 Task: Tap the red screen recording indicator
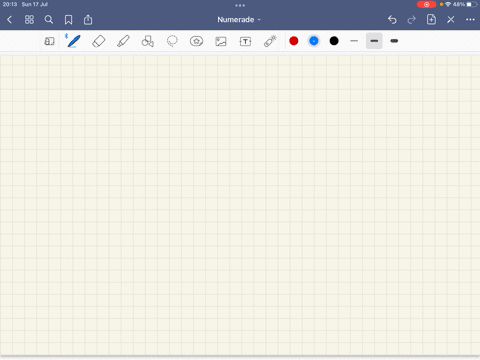[426, 4]
